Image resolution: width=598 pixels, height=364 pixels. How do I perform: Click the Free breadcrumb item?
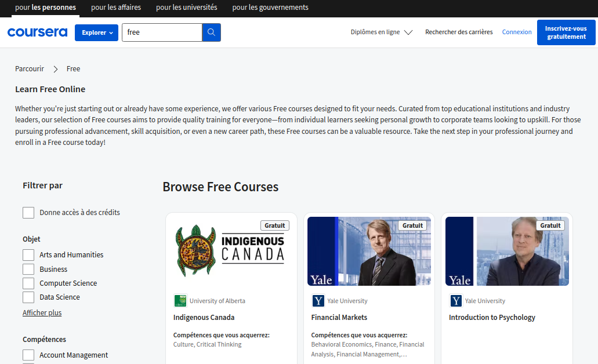click(73, 69)
